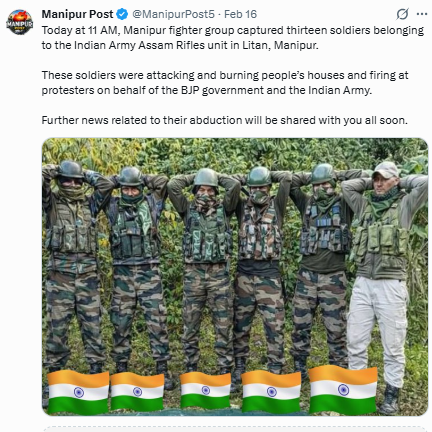Click the sentence starting "Further news related"
This screenshot has height=432, width=432.
[x=225, y=120]
